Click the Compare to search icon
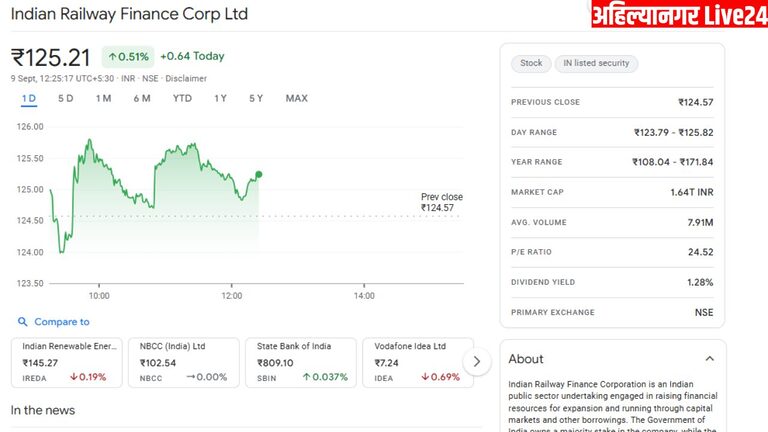 [22, 322]
